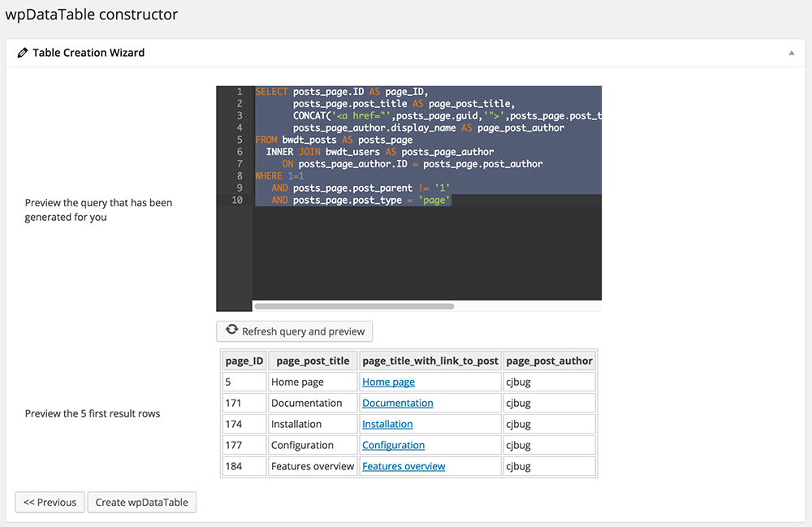Click the pencil icon beside Table Creation Wizard
Viewport: 812px width, 527px height.
pos(22,53)
